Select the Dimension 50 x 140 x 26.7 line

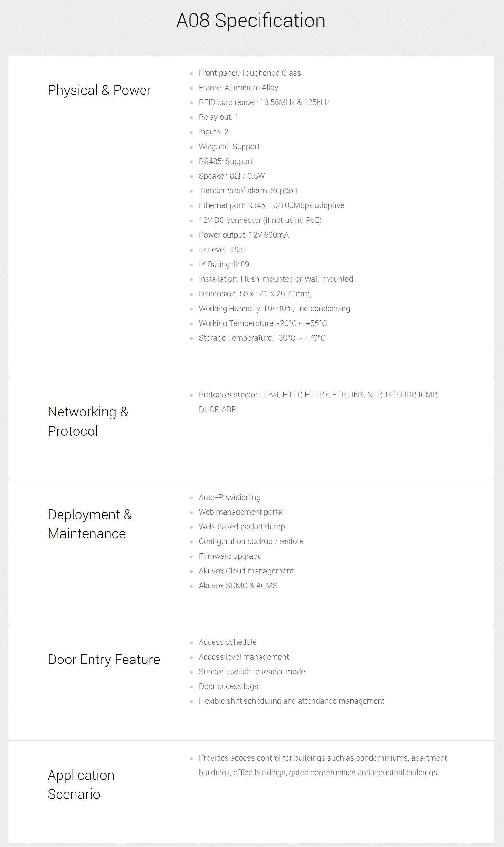(255, 294)
